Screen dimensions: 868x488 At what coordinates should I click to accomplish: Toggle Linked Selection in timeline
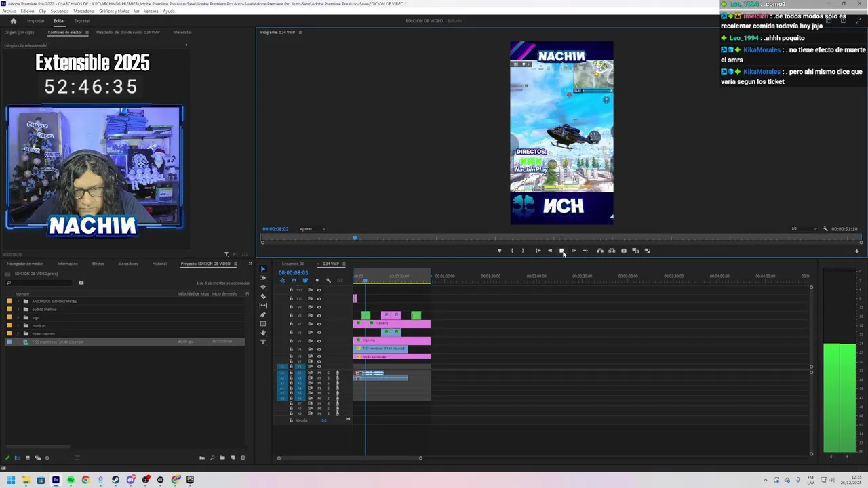click(305, 281)
